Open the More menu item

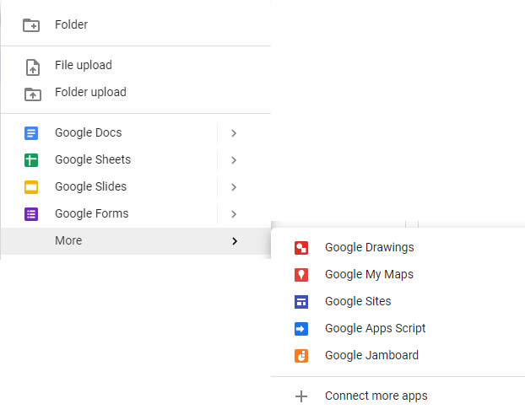[x=136, y=241]
